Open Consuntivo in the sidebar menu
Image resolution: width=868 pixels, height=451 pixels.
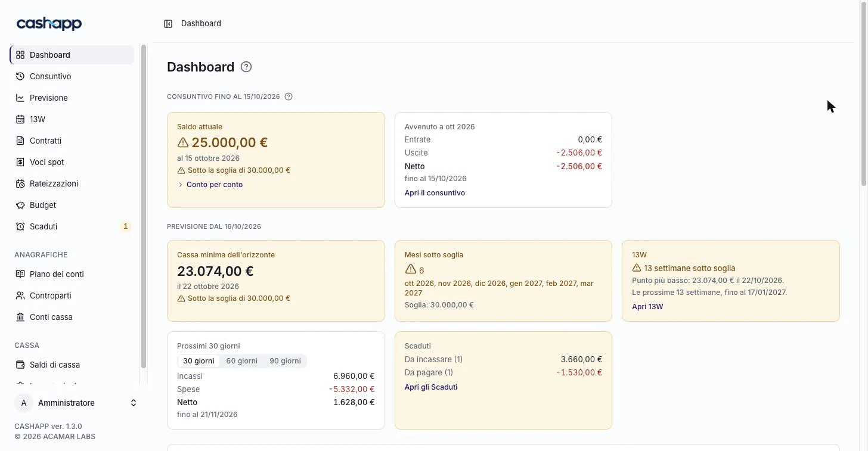click(72, 76)
